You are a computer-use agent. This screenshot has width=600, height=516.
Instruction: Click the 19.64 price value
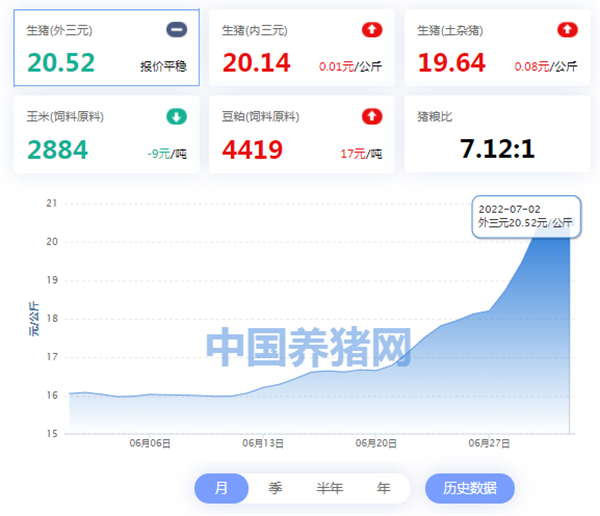(452, 63)
